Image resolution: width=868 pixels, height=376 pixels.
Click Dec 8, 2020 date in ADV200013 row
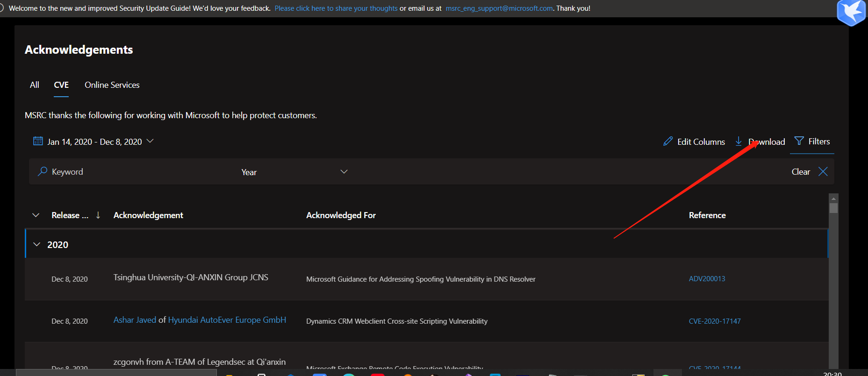[70, 279]
